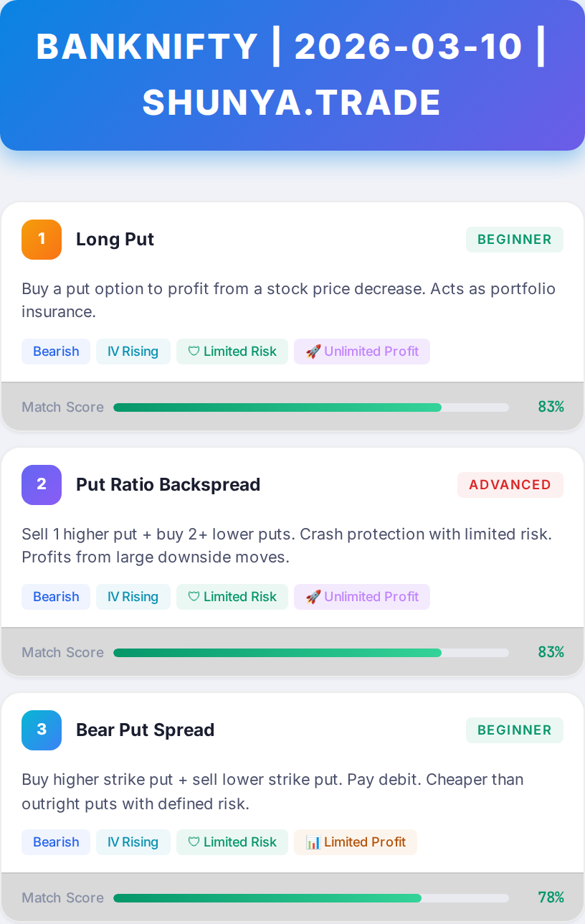Click Put Ratio Backspread's Limited Risk shield tag

pyautogui.click(x=232, y=597)
